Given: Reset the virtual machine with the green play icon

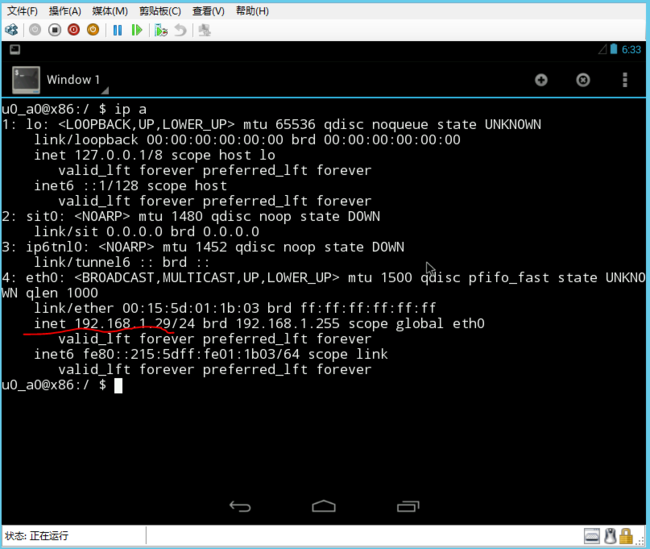Looking at the screenshot, I should tap(136, 30).
